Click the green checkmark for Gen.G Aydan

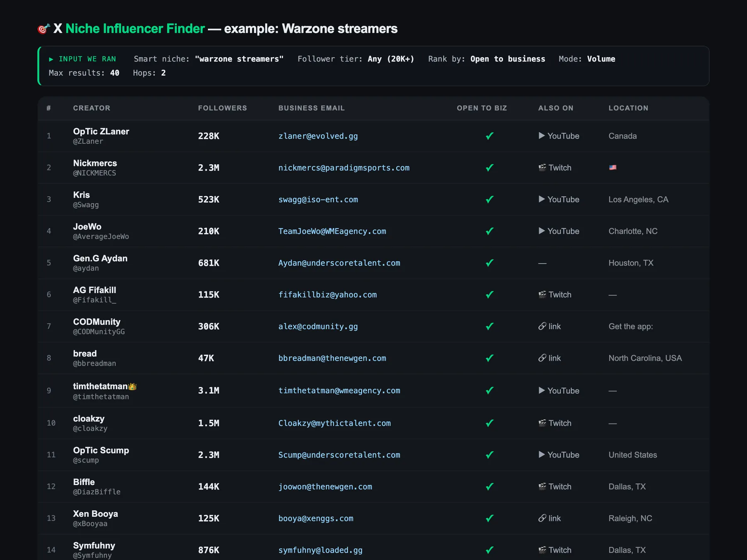(490, 263)
